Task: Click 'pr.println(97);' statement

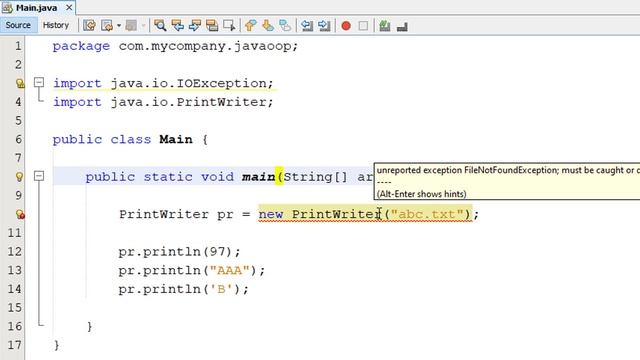Action: coord(180,252)
